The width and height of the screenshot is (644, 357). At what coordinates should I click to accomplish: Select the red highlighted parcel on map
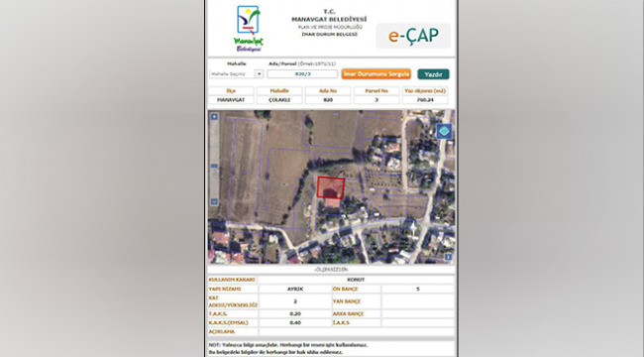[331, 187]
